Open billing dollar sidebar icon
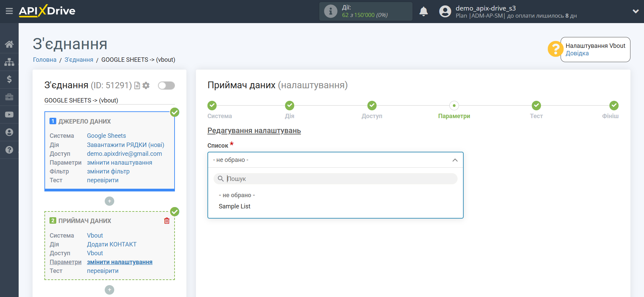Image resolution: width=644 pixels, height=297 pixels. pos(9,79)
